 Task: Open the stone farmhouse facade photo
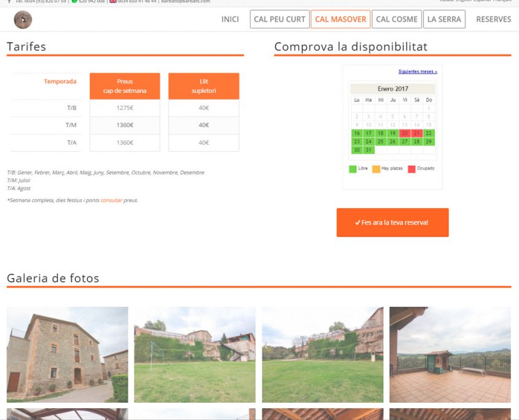[67, 354]
